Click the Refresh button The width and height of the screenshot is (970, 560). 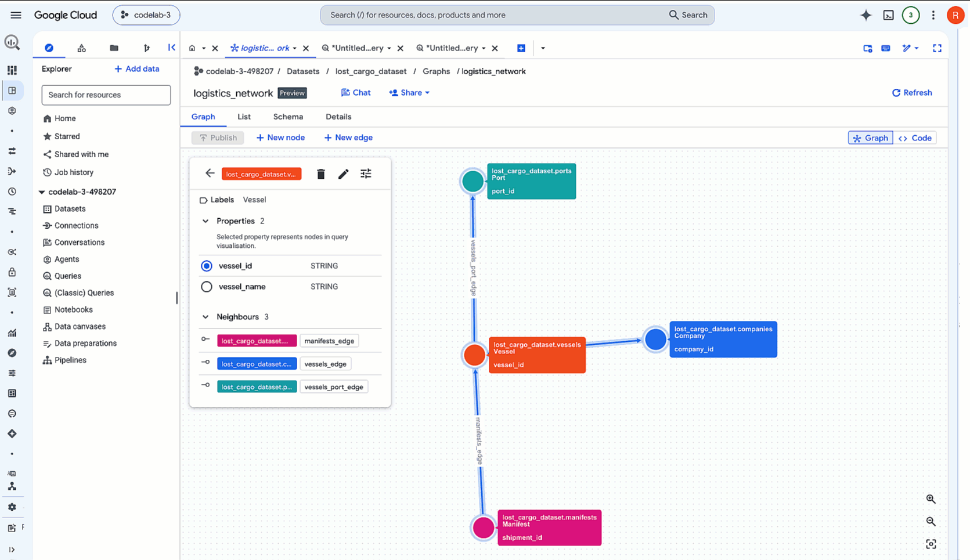tap(912, 93)
